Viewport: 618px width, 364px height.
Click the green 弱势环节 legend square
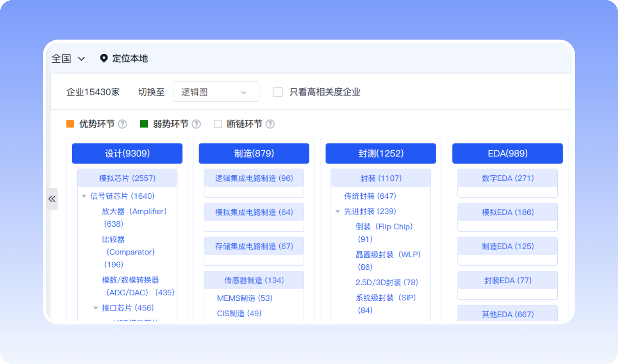(143, 124)
